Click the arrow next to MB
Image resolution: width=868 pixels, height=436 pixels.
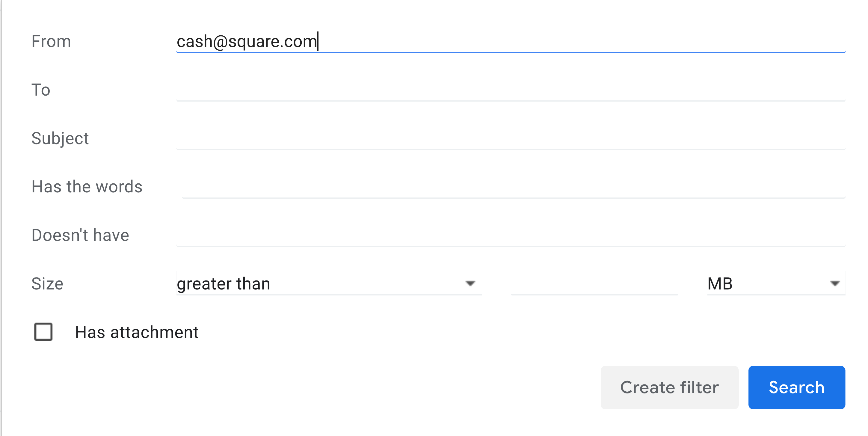(x=835, y=284)
